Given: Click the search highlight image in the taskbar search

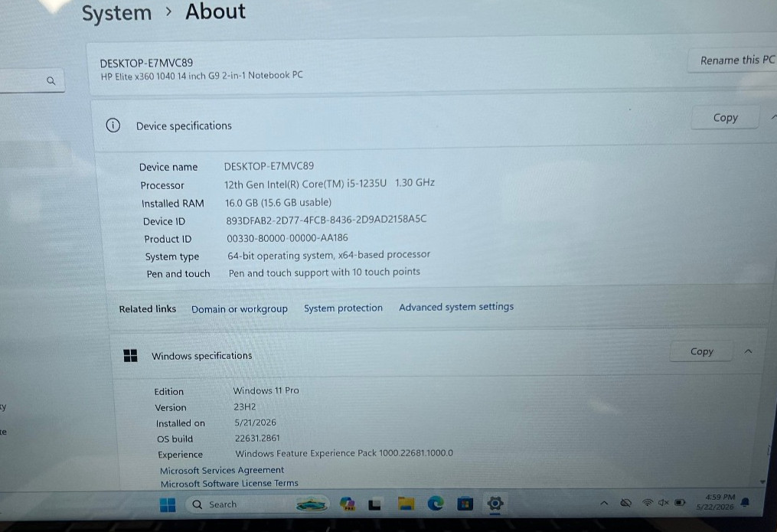Looking at the screenshot, I should [x=312, y=504].
